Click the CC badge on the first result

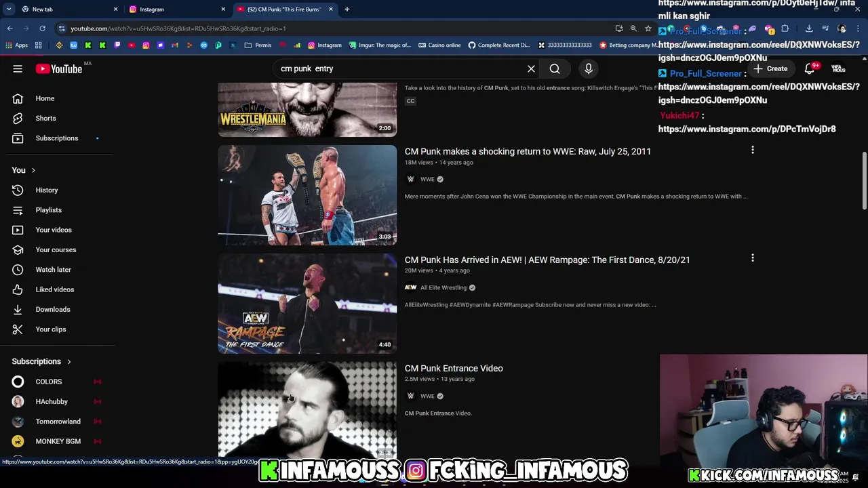pos(410,101)
